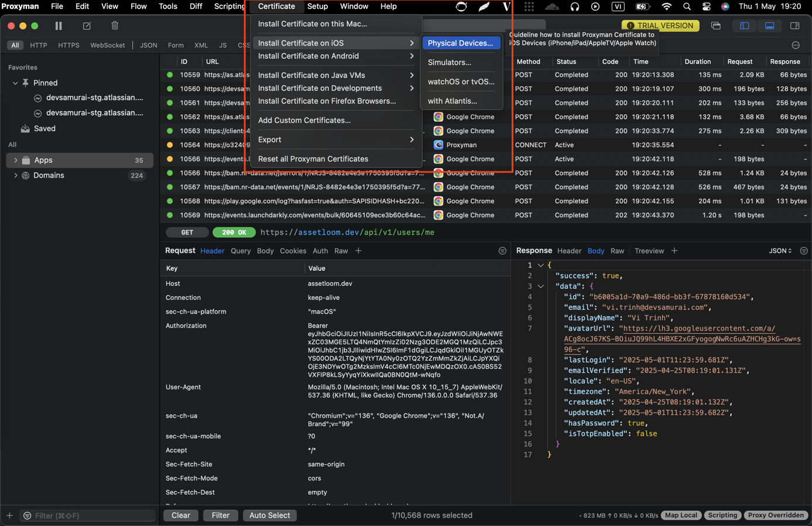This screenshot has height=526, width=812.
Task: Click the Proxy Overridden status button
Action: pos(776,515)
